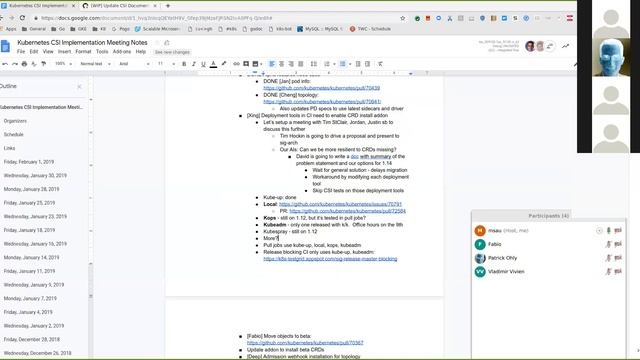The height and width of the screenshot is (360, 640).
Task: Click the Numbered list icon
Action: [x=327, y=64]
